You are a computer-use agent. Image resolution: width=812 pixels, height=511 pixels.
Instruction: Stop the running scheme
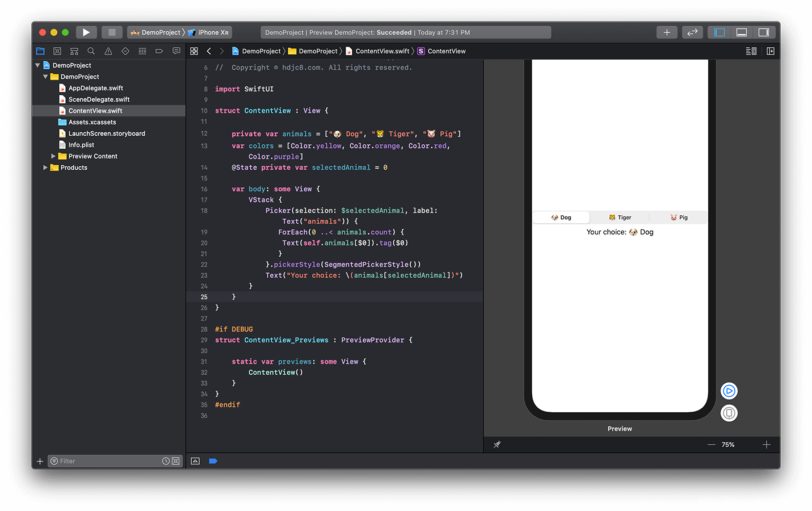(112, 32)
